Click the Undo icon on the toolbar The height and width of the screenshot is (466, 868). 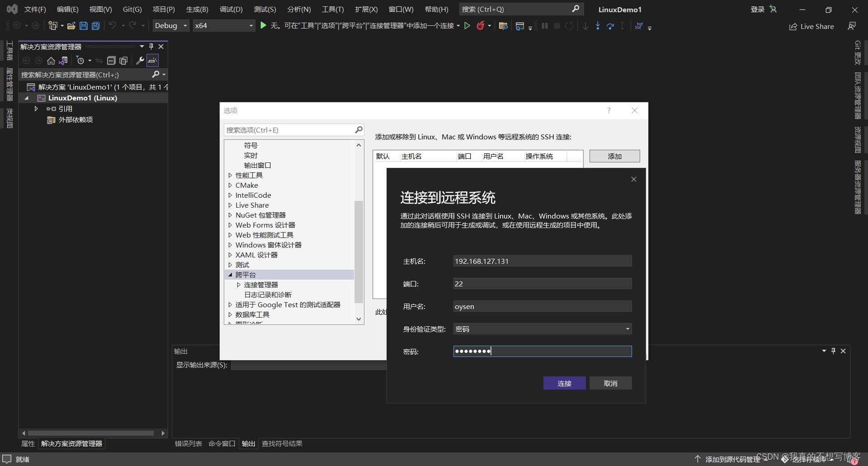[x=113, y=26]
